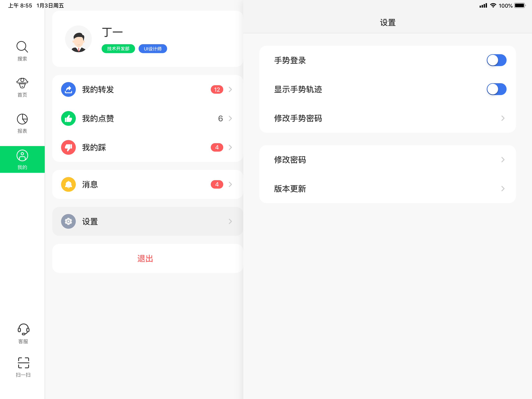Click the blue share icon for 我的转发
Screen dimensions: 532x399
tap(68, 90)
